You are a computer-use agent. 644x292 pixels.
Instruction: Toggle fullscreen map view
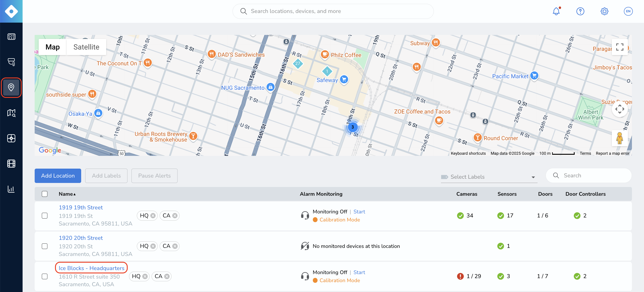619,47
